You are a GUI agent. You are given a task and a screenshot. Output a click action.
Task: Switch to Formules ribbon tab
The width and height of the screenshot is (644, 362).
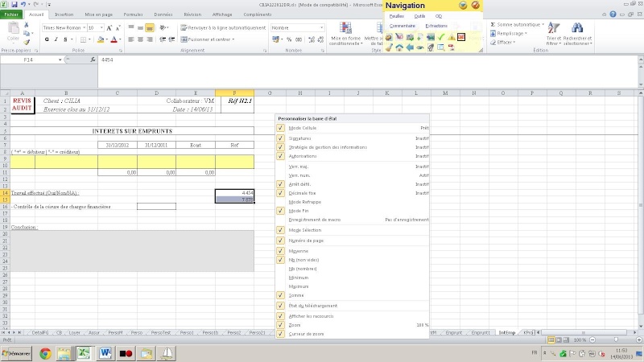tap(133, 14)
